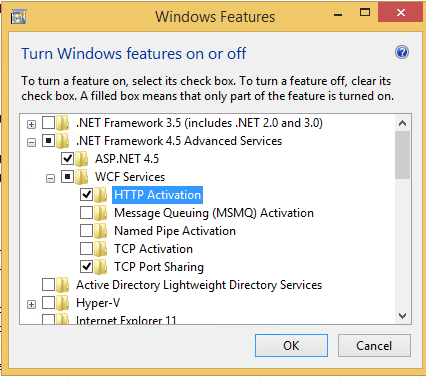Toggle the WCF Services checkbox
The height and width of the screenshot is (379, 426).
67,177
